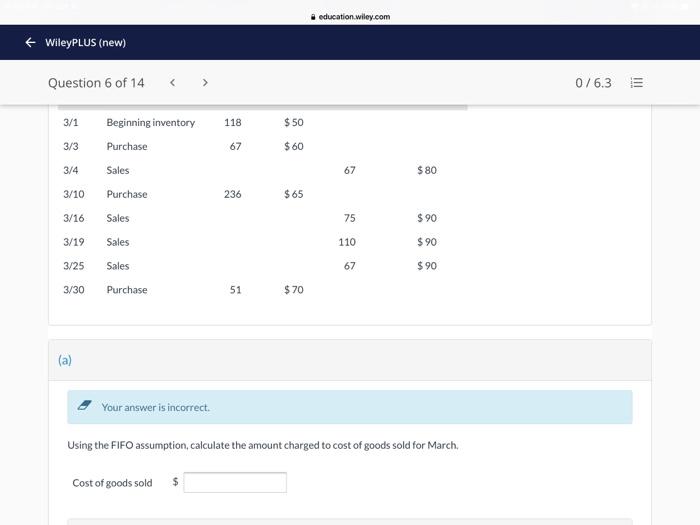
Task: Go to the next question chevron
Action: (x=205, y=83)
